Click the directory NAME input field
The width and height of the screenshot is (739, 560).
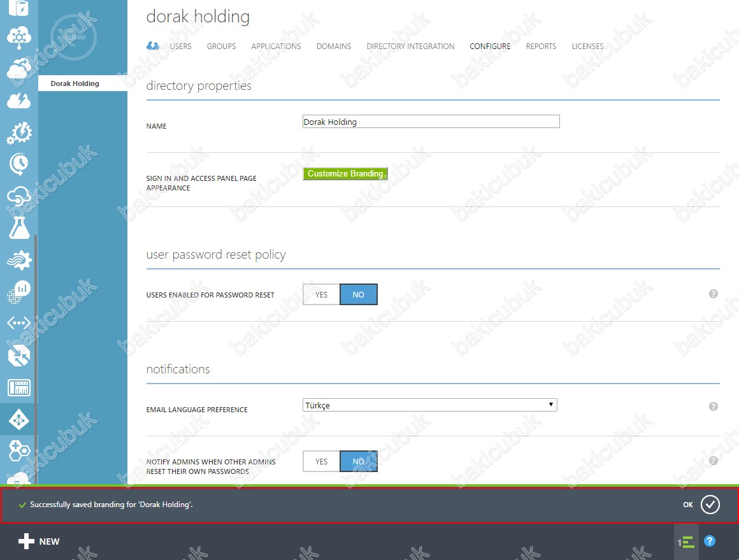click(x=431, y=122)
